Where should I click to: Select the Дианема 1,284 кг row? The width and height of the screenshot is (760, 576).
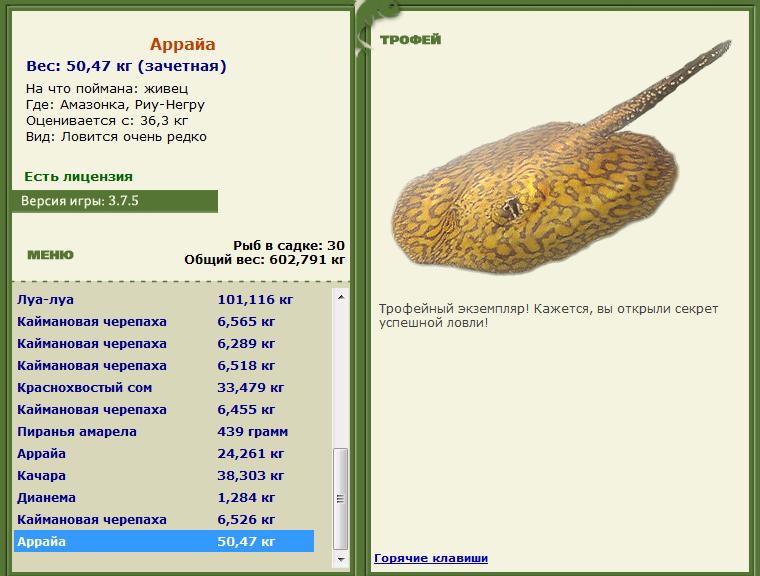(x=164, y=498)
